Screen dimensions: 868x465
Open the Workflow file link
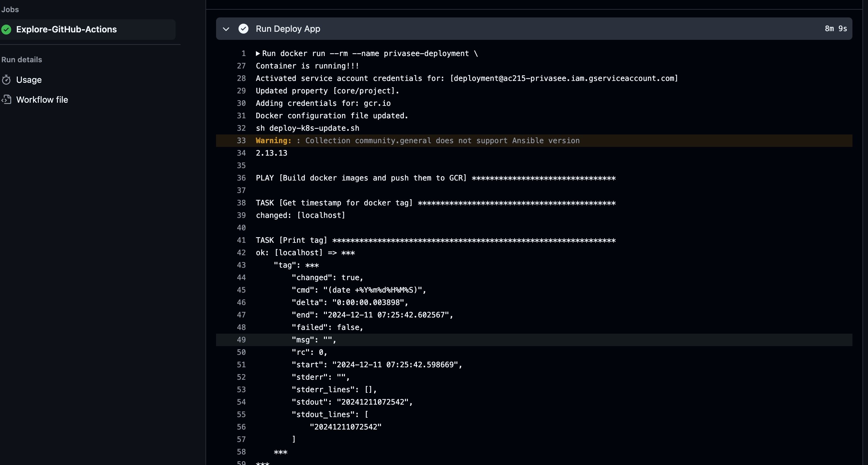[42, 100]
